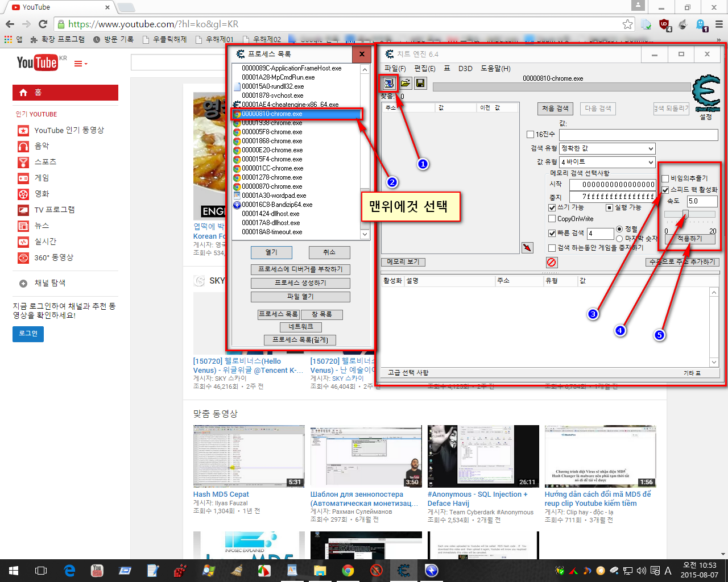Click the red arrow add-to-list icon

coord(528,248)
